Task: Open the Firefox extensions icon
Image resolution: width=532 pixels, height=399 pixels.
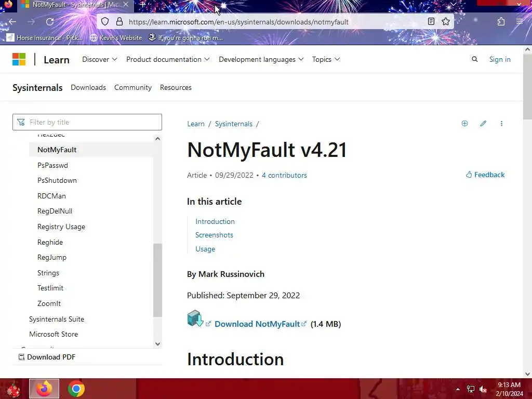Action: [x=501, y=22]
